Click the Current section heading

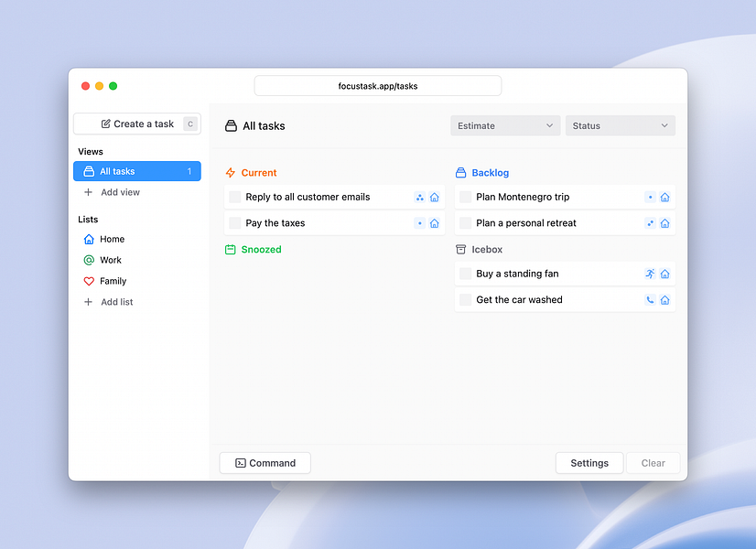(x=259, y=173)
